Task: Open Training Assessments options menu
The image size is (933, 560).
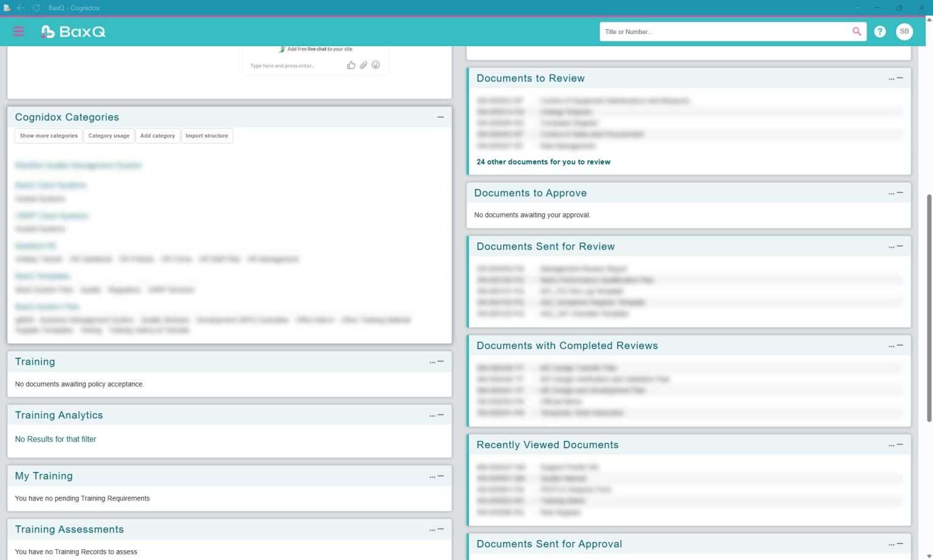Action: (432, 530)
